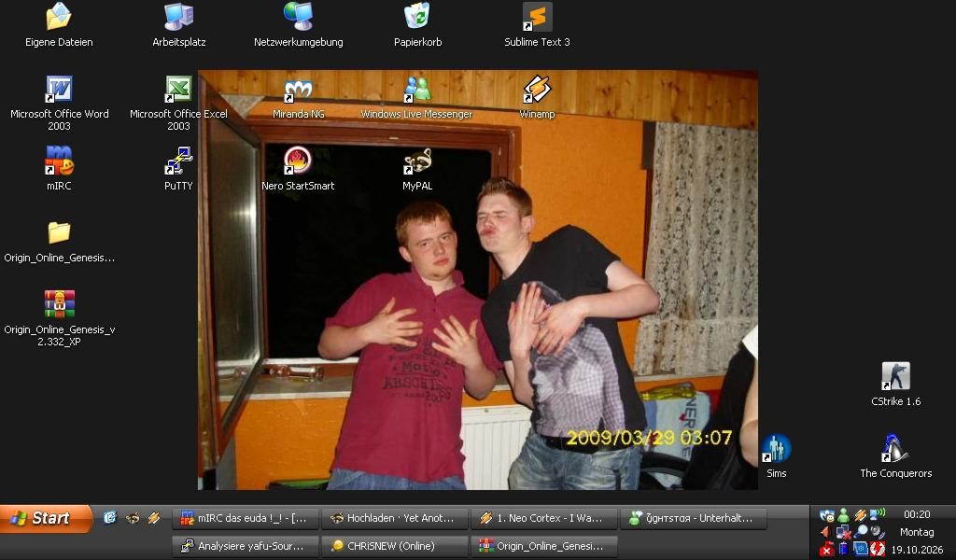
Task: Click the Sims desktop shortcut
Action: tap(776, 456)
